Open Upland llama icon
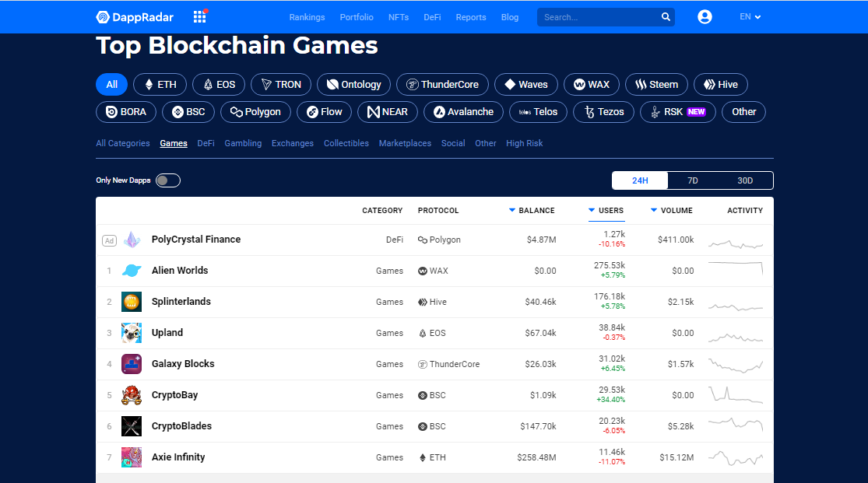The width and height of the screenshot is (868, 483). tap(132, 333)
